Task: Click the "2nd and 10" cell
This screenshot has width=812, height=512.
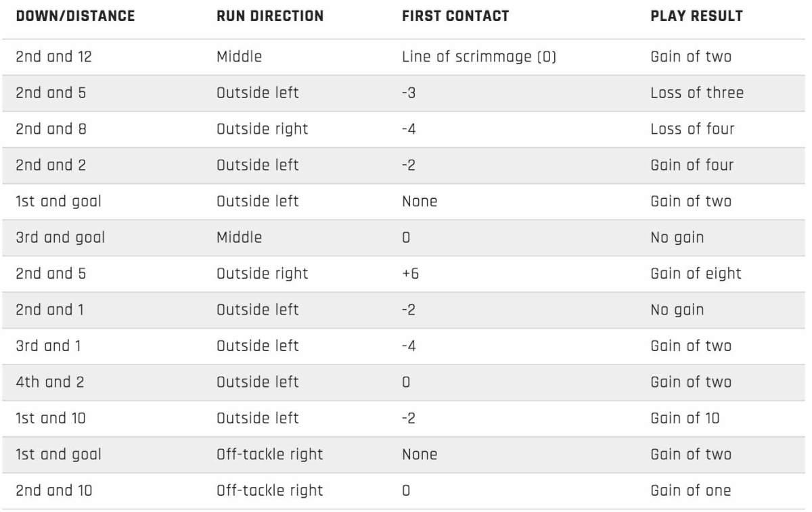Action: [x=53, y=490]
